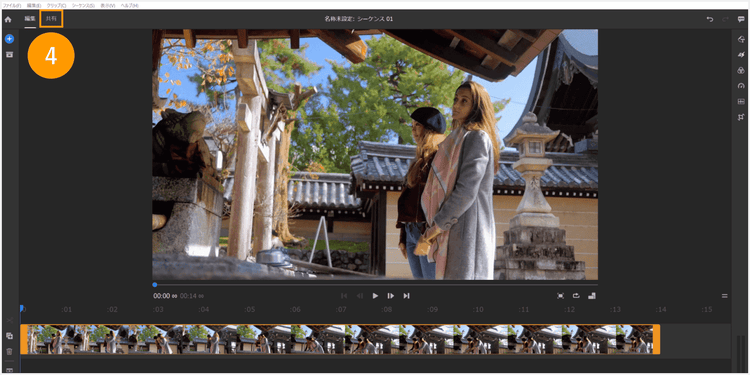Select the video clip in the timeline
The height and width of the screenshot is (375, 750).
click(x=340, y=340)
